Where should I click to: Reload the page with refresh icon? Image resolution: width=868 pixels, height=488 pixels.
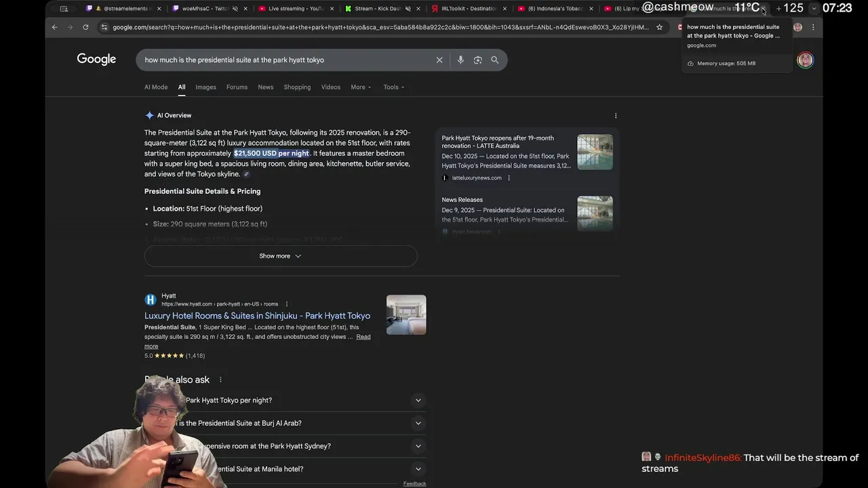(x=85, y=27)
